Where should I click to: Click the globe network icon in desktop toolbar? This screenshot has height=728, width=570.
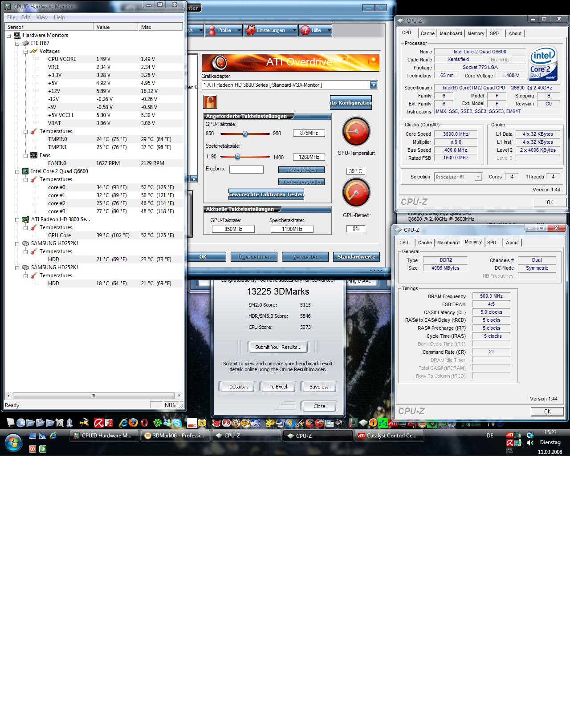(20, 423)
